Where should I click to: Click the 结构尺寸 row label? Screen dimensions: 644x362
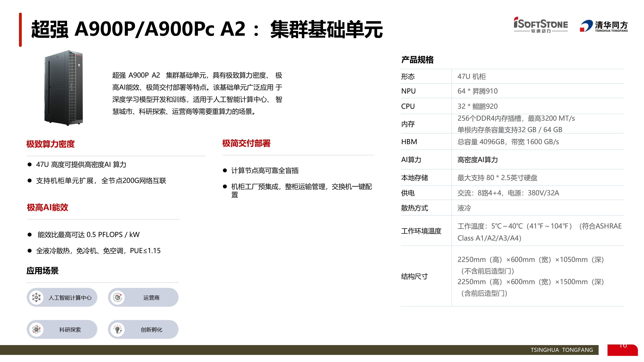(x=415, y=276)
